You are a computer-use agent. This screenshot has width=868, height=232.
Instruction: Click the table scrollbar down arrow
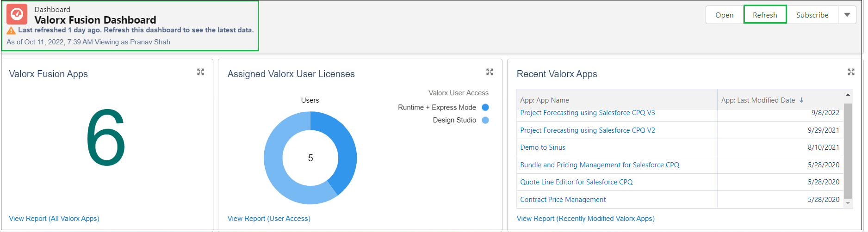(848, 202)
